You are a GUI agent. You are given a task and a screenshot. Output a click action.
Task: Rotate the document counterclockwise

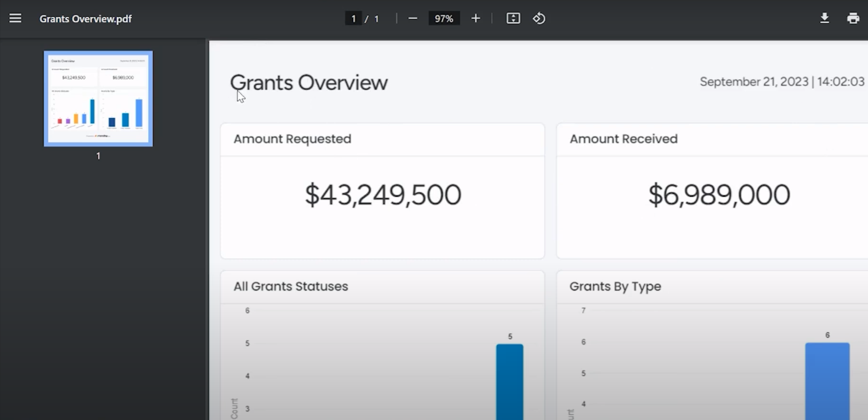tap(539, 19)
